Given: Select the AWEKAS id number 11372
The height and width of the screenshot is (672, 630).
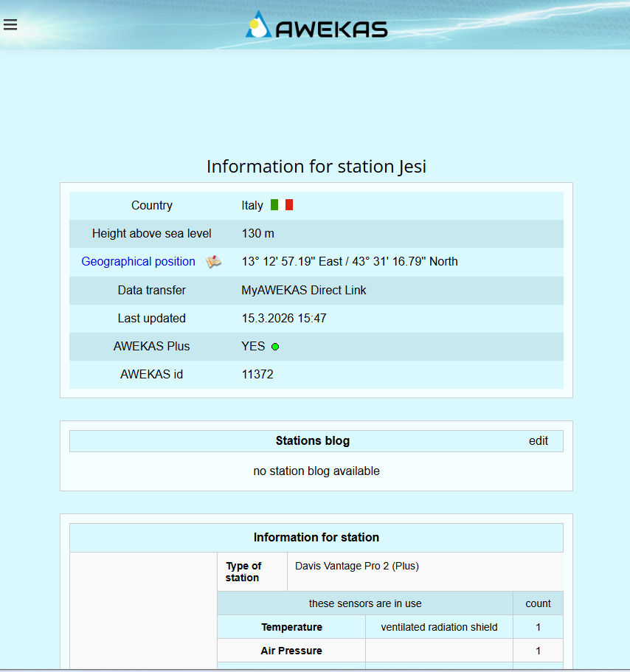Looking at the screenshot, I should 257,375.
